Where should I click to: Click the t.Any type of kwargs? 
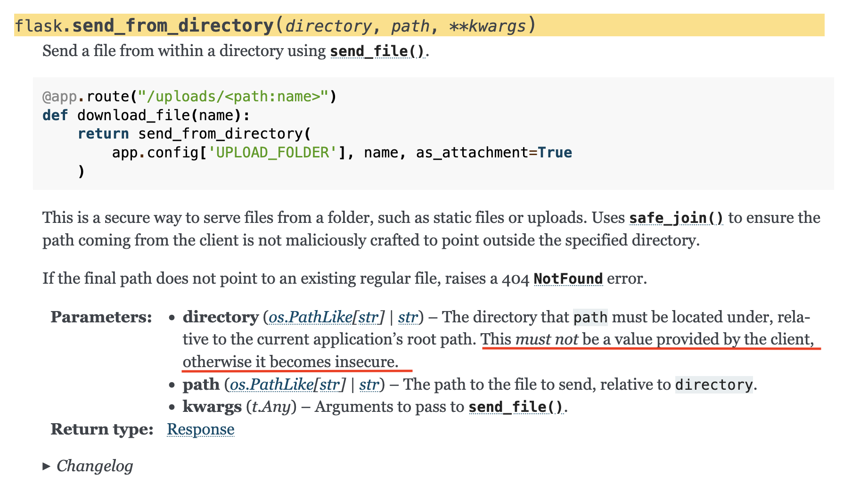pyautogui.click(x=271, y=407)
